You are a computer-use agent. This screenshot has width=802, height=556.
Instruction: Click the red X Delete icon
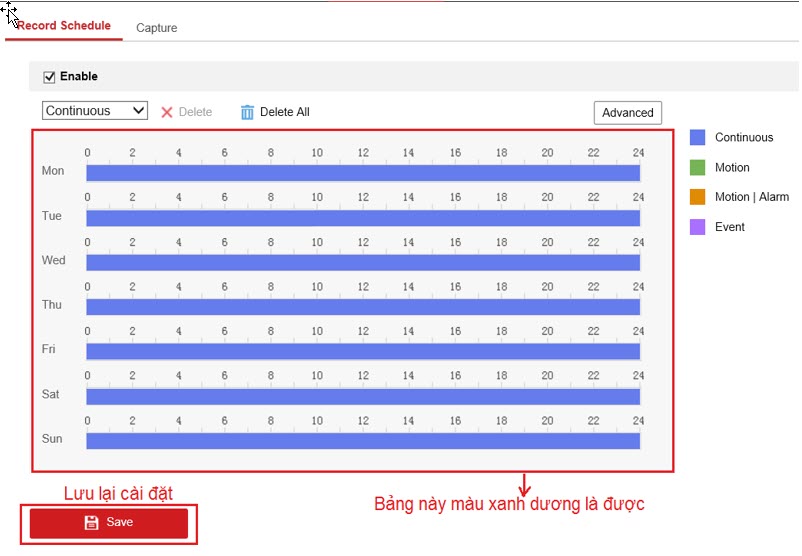click(167, 112)
